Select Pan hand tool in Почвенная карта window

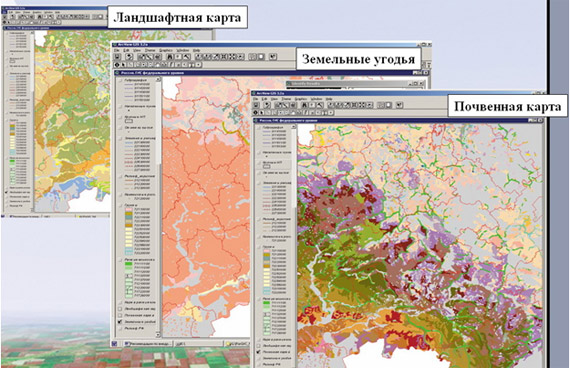tap(293, 113)
